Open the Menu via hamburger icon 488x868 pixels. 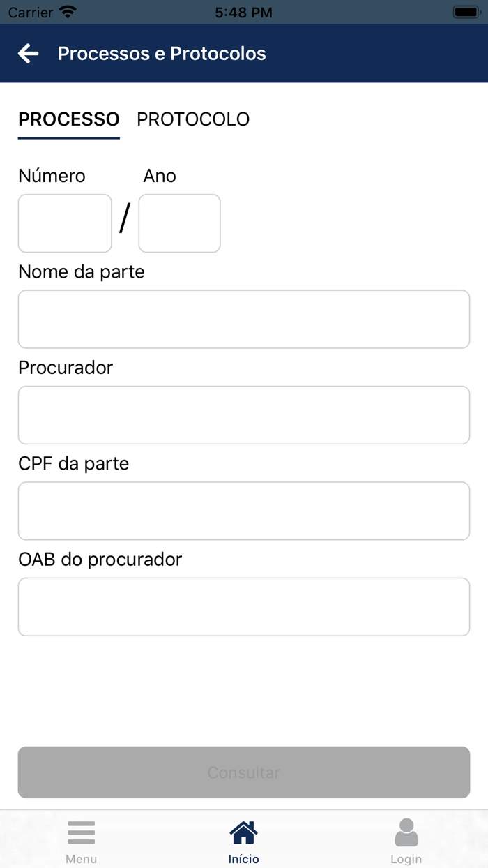pos(81,832)
